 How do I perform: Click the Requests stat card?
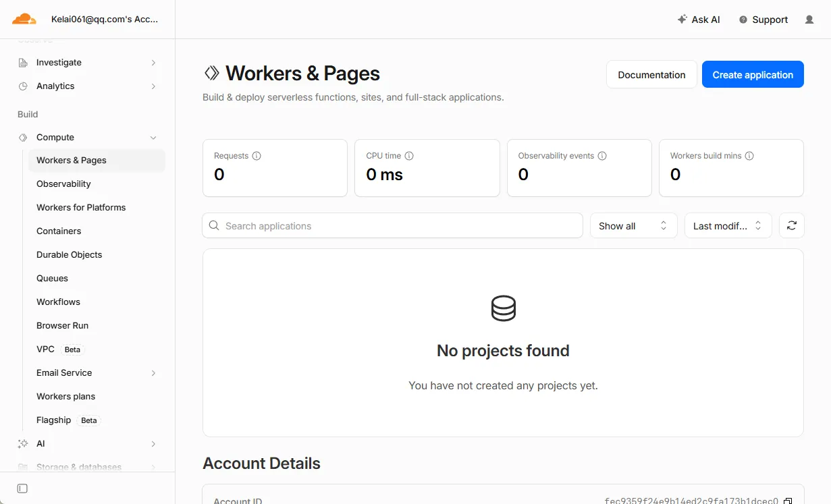(x=275, y=168)
